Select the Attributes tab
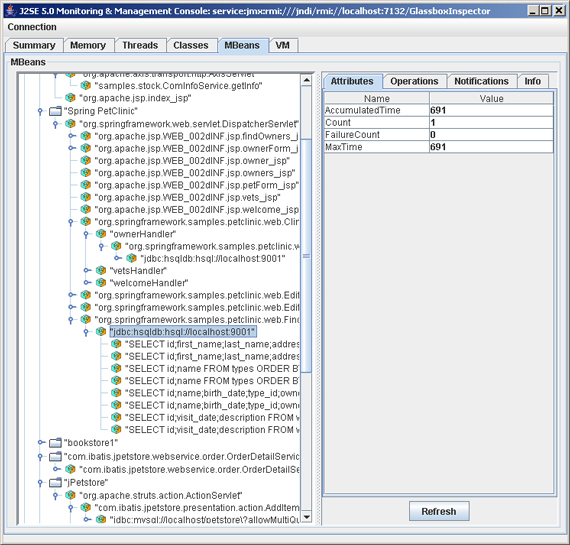Screen dimensions: 570x545 point(352,81)
